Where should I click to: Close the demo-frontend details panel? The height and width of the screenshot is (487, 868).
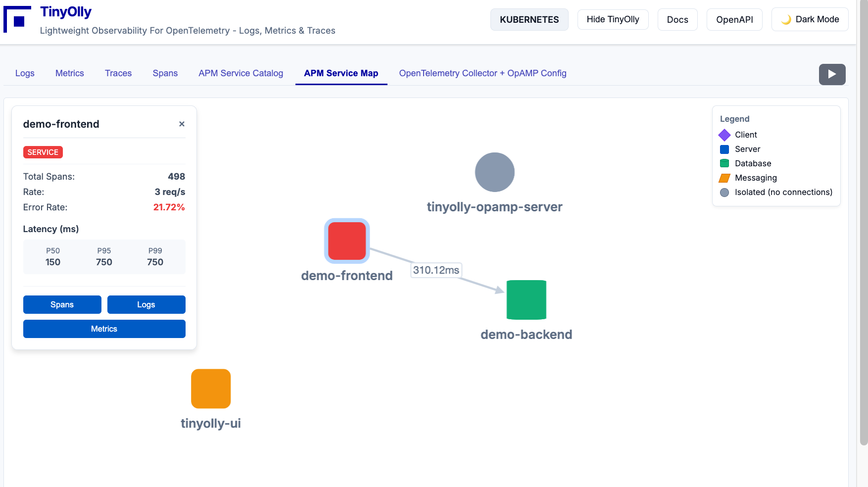(x=182, y=124)
